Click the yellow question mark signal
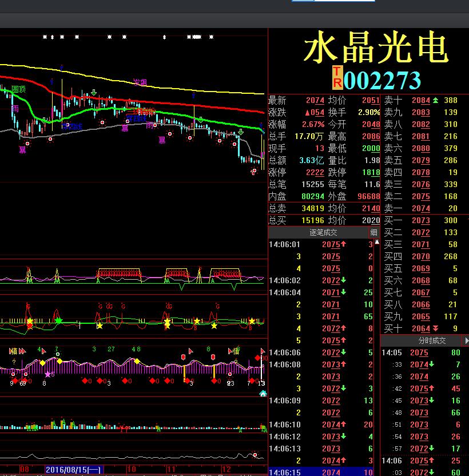Image resolution: width=469 pixels, height=476 pixels. click(14, 362)
